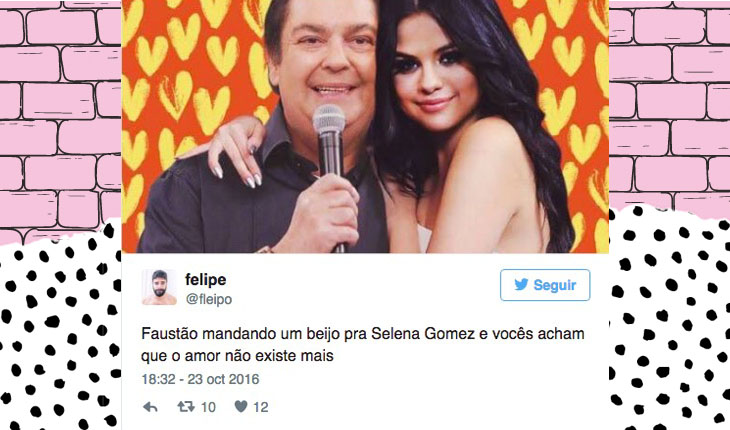
Task: Follow felipe with the Seguir button
Action: click(x=545, y=285)
